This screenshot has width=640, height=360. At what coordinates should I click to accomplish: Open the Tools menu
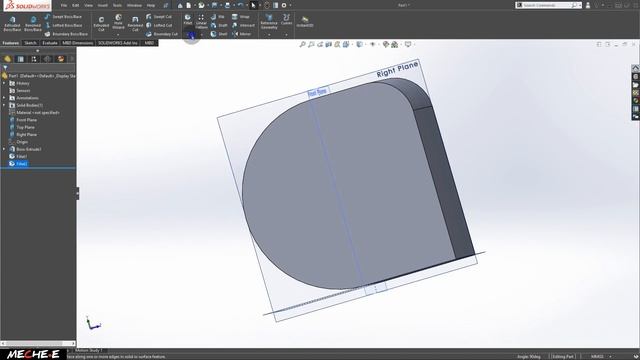point(117,5)
